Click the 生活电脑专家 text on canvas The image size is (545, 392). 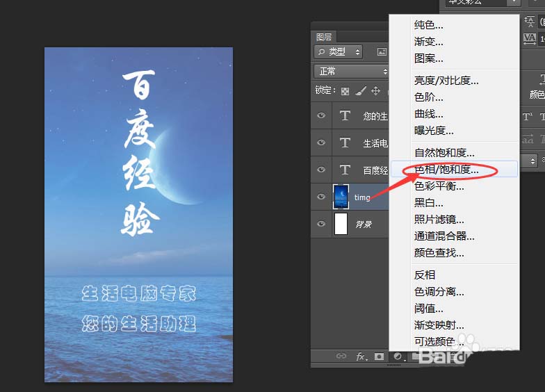139,293
